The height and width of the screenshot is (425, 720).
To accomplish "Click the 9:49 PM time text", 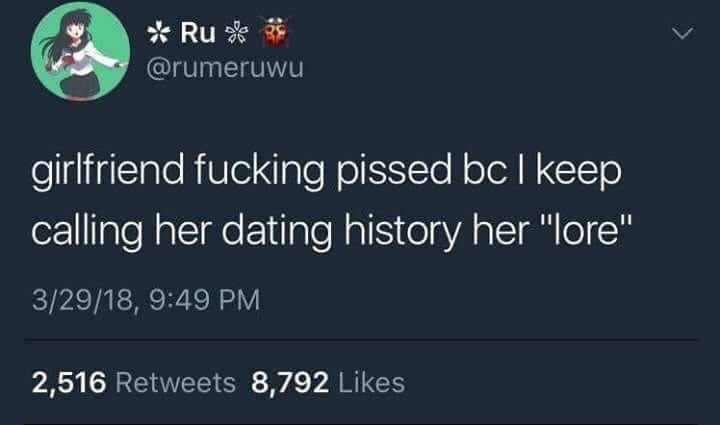I will [205, 300].
